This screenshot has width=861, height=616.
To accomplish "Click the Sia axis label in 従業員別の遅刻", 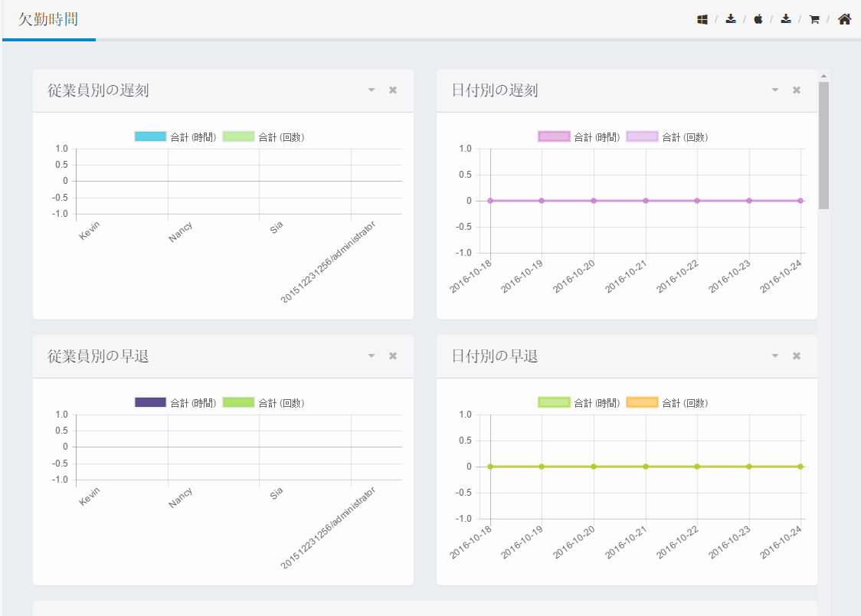I will (x=277, y=227).
